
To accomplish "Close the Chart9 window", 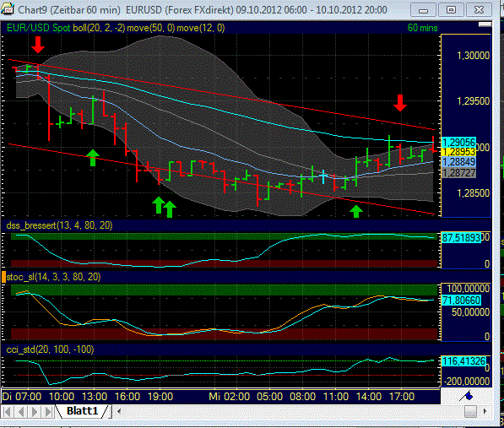I will tap(479, 10).
